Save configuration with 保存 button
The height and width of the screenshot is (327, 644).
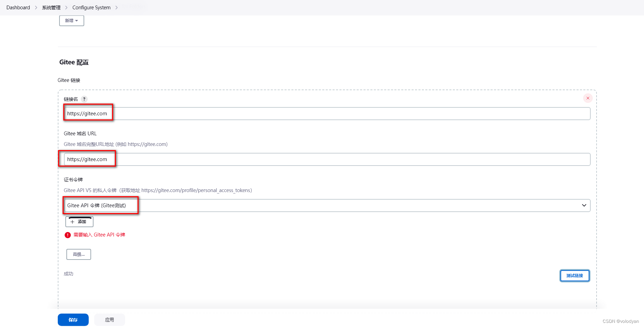click(73, 320)
